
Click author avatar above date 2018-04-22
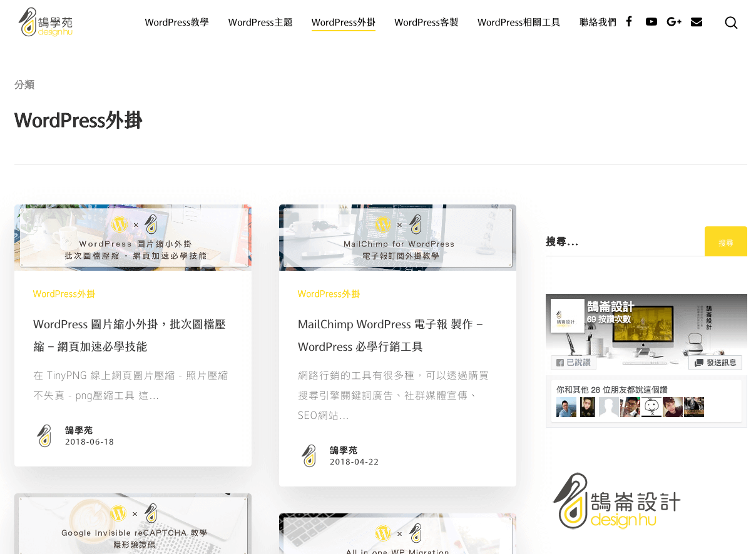pyautogui.click(x=309, y=456)
